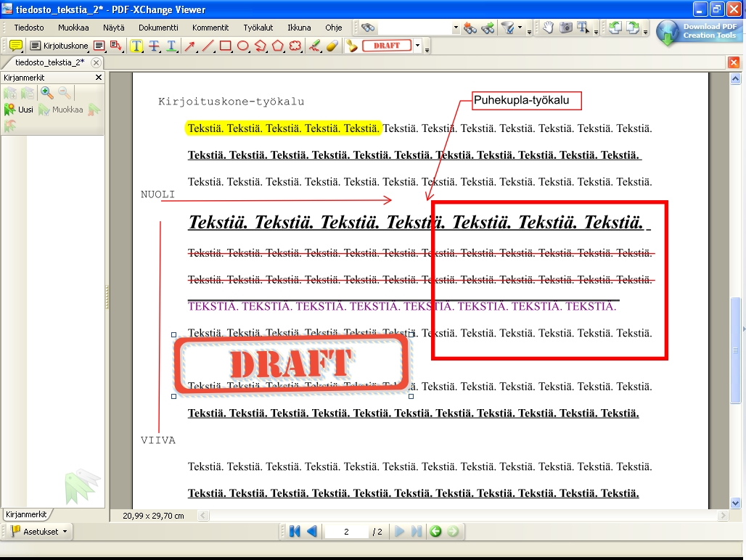Expand the search box dropdown
The height and width of the screenshot is (560, 746).
[456, 28]
